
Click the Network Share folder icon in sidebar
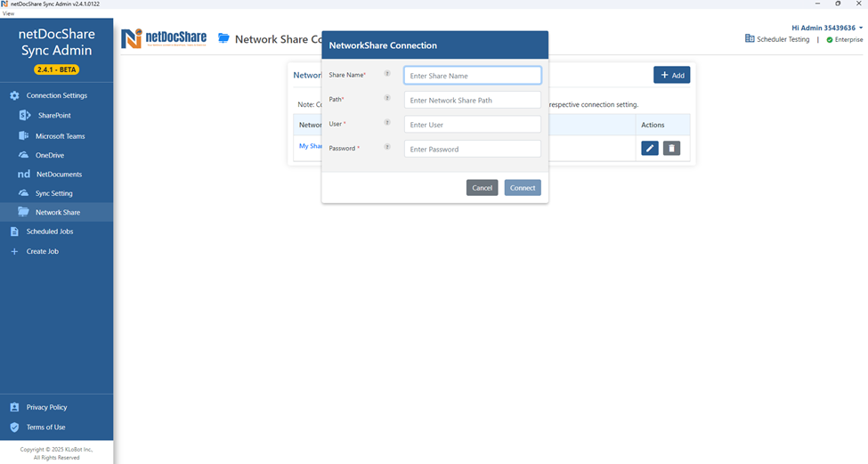point(23,212)
